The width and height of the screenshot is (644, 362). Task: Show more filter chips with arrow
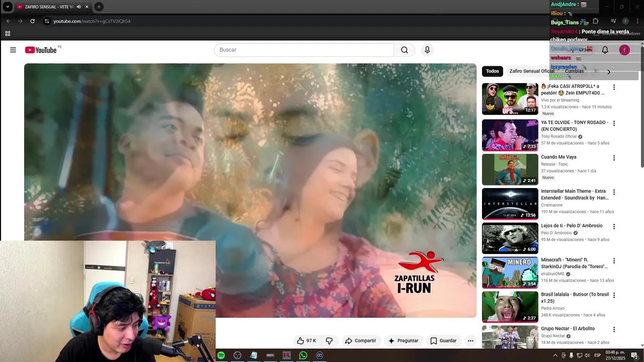[609, 72]
